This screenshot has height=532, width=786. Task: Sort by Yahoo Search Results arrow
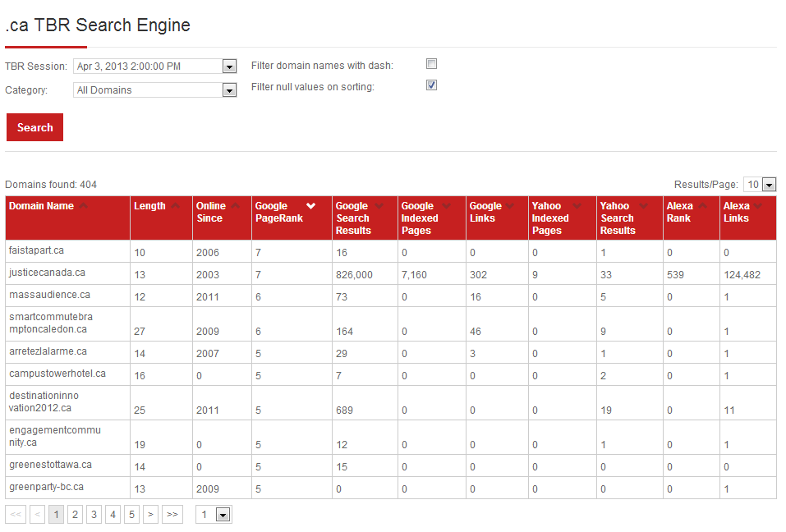pyautogui.click(x=644, y=206)
